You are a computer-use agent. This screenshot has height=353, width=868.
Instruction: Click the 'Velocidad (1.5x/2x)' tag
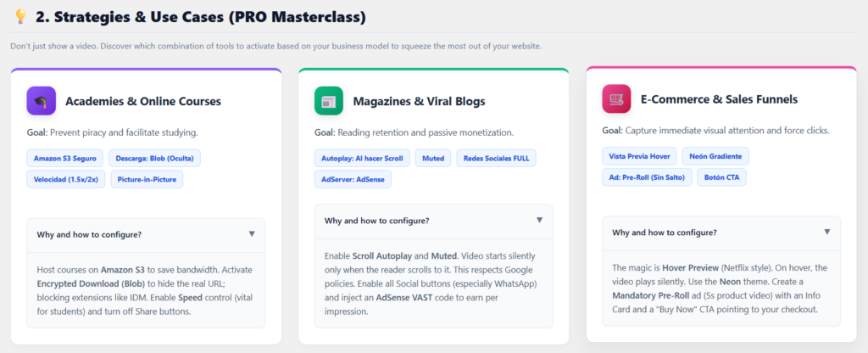66,179
